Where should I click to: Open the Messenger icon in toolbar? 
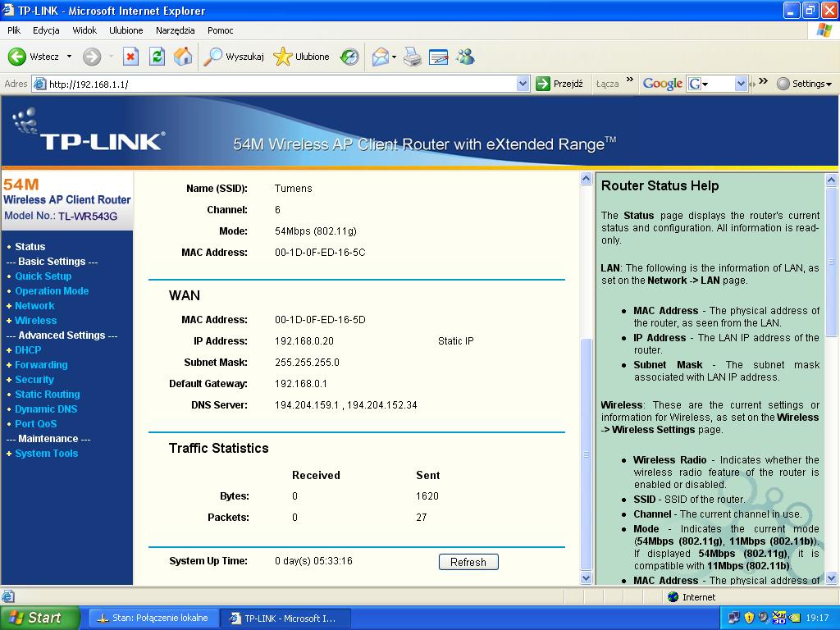coord(465,57)
